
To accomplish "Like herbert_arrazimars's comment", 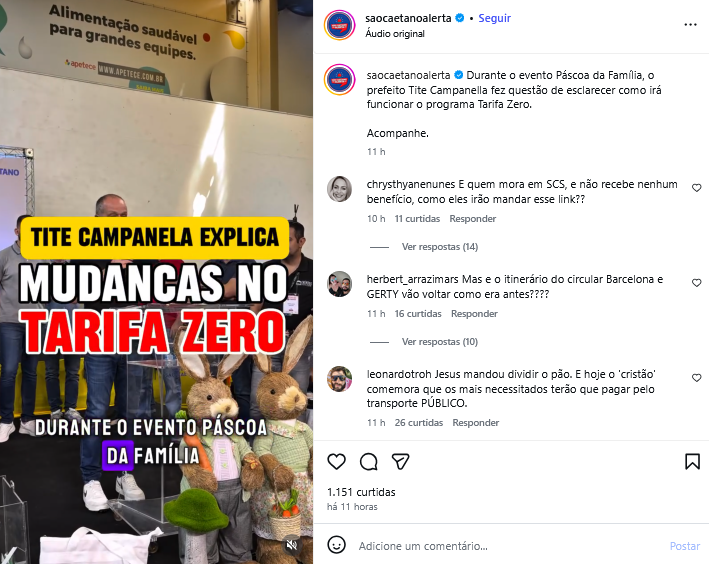I will tap(696, 283).
